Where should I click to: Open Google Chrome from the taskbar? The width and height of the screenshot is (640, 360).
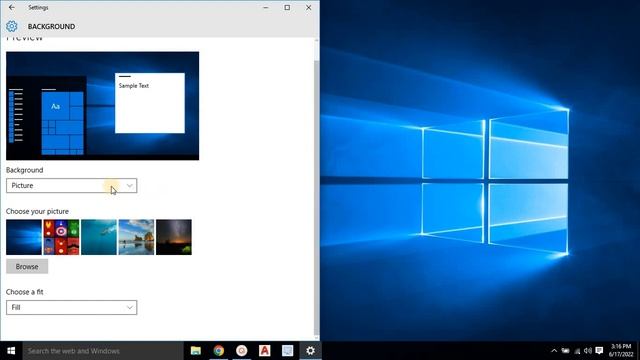point(219,351)
